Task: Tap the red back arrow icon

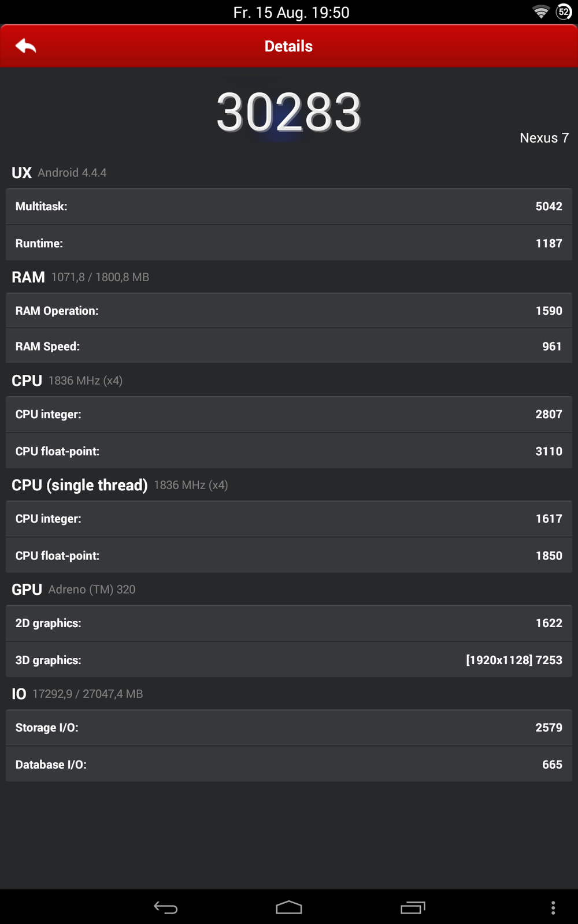Action: (25, 46)
